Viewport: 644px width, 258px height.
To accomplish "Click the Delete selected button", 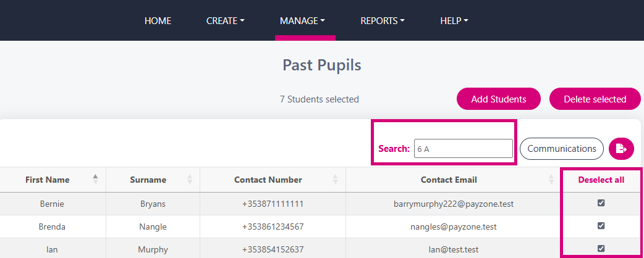I will (x=595, y=99).
